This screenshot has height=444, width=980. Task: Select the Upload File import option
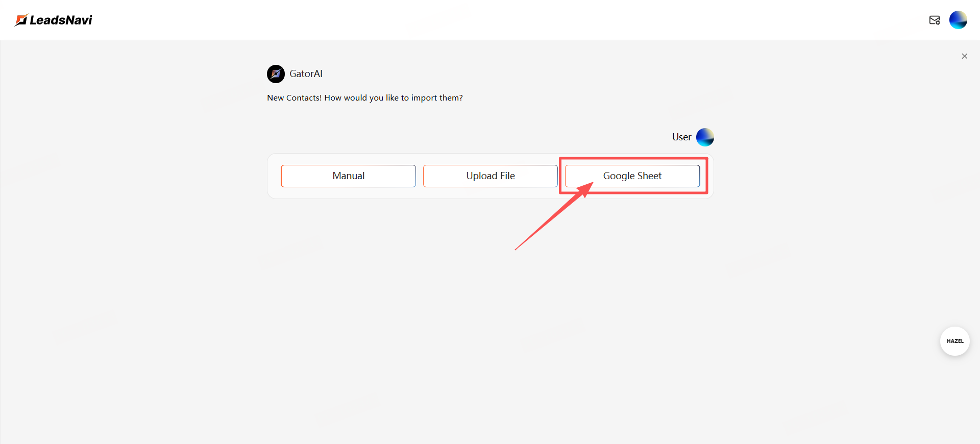pyautogui.click(x=490, y=176)
